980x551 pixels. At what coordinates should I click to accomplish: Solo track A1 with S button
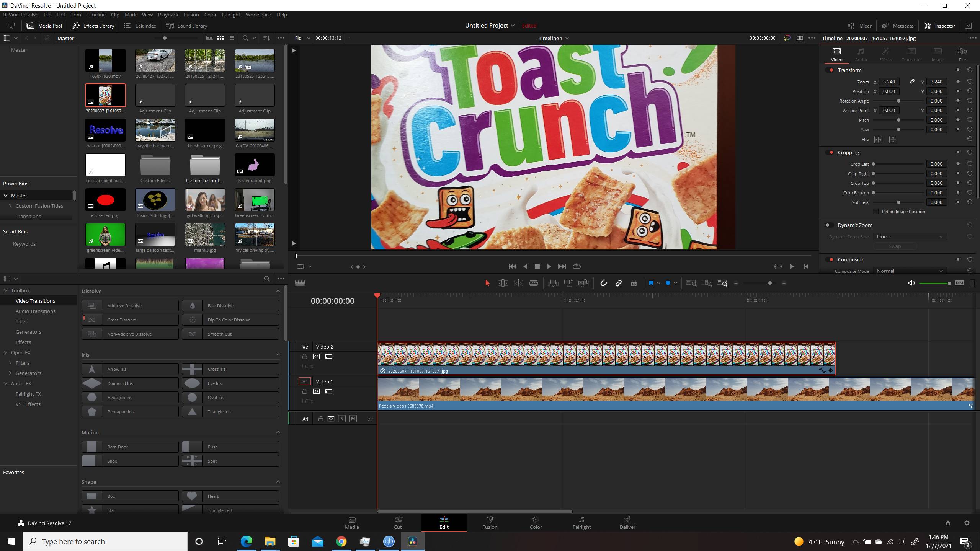coord(342,419)
